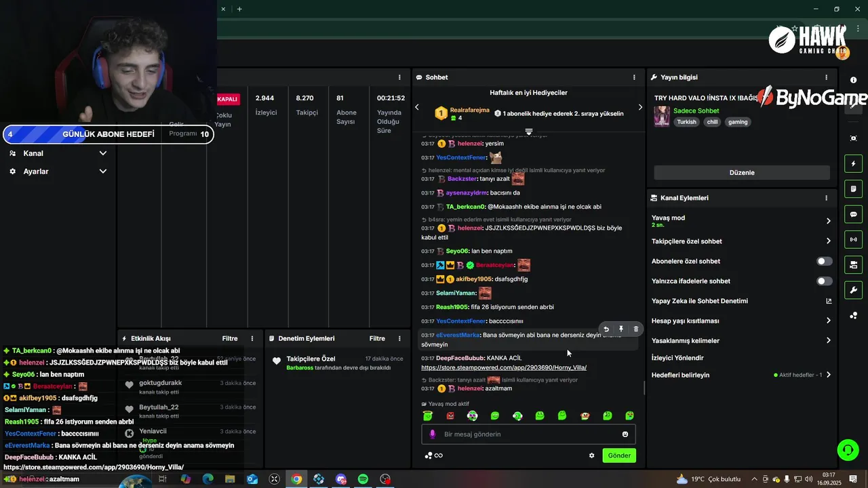Open Outlook from the taskbar
The image size is (868, 488).
click(x=252, y=479)
